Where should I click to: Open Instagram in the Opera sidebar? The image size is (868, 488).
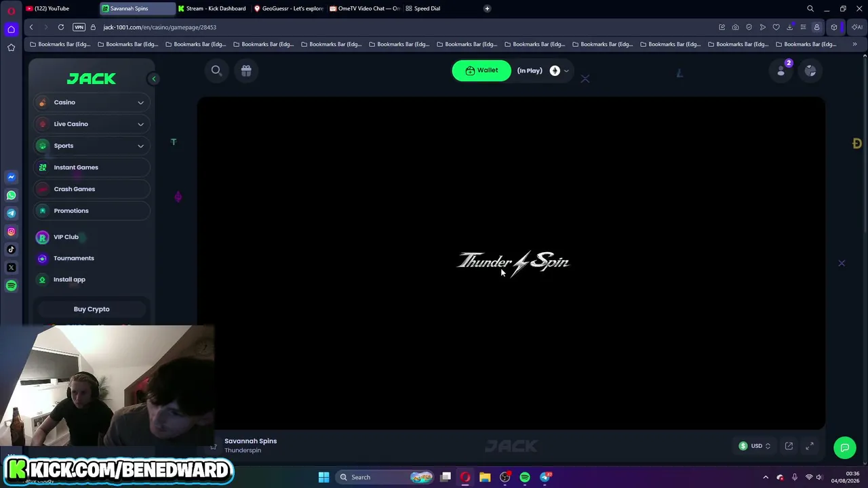(11, 232)
